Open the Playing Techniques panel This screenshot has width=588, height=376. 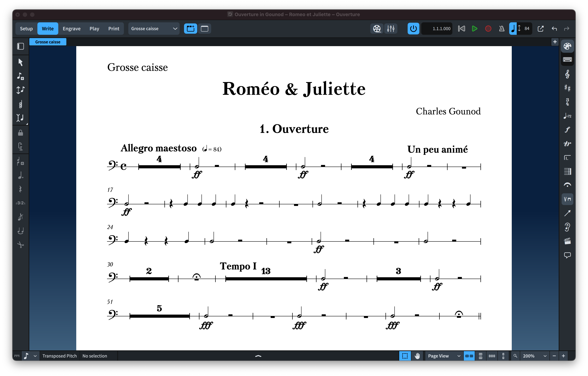coord(567,199)
